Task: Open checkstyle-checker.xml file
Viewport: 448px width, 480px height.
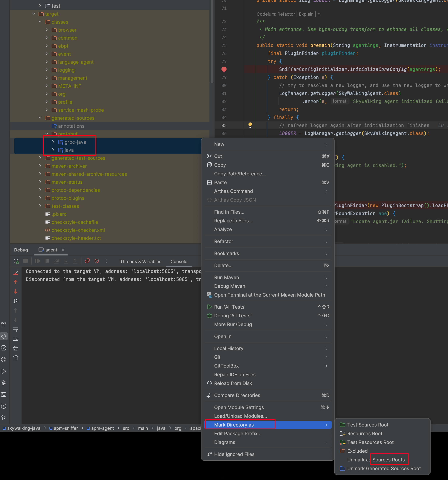Action: tap(75, 230)
